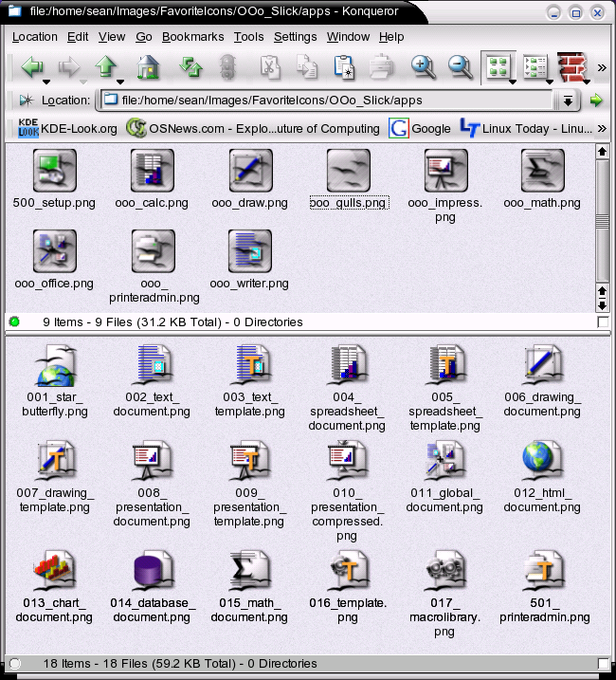Viewport: 616px width, 680px height.
Task: Select 012_html_document.png file
Action: tap(542, 477)
